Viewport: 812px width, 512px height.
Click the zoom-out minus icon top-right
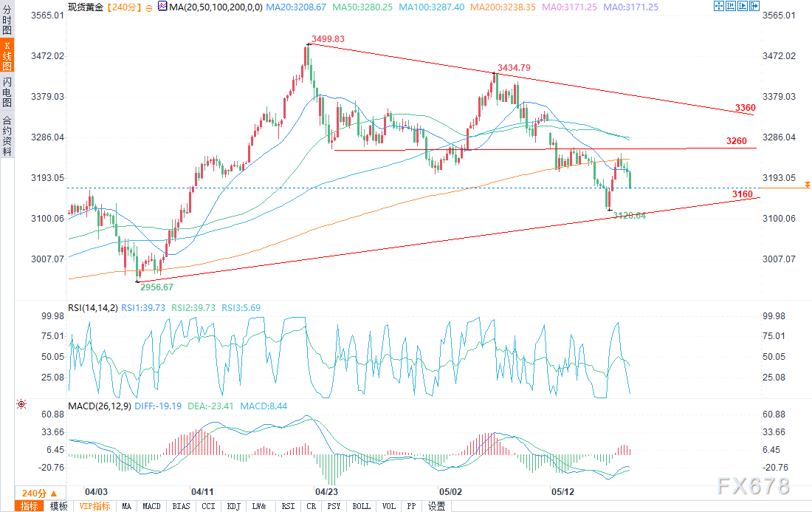click(732, 7)
